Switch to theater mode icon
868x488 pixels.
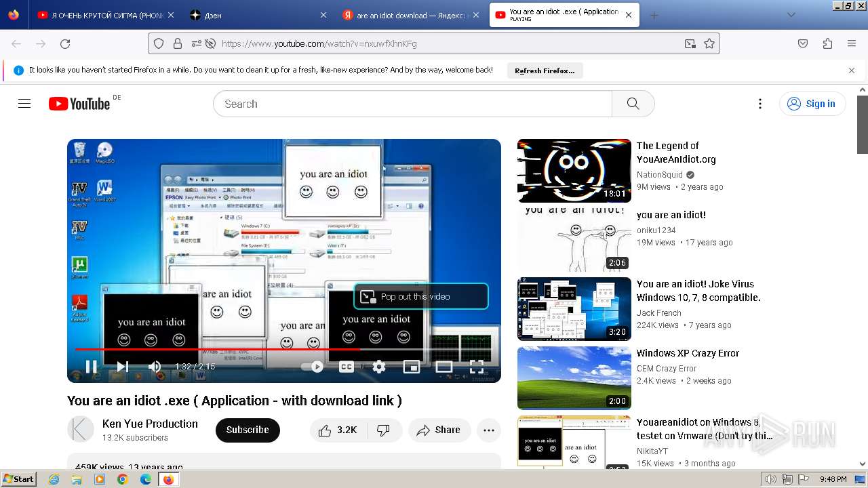tap(444, 367)
